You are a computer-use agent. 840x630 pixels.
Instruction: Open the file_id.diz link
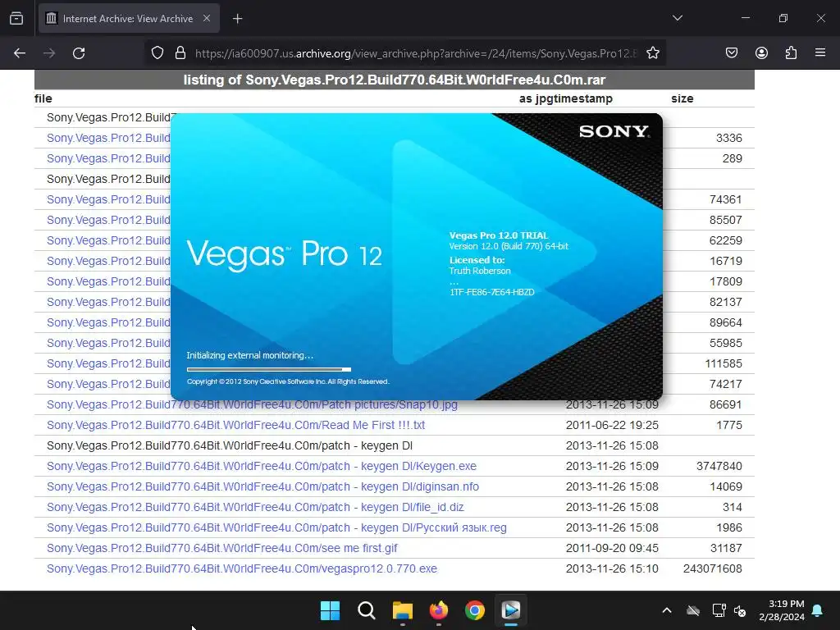click(x=255, y=507)
